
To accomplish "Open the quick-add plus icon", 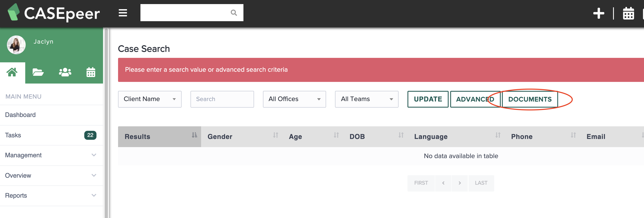I will point(599,13).
